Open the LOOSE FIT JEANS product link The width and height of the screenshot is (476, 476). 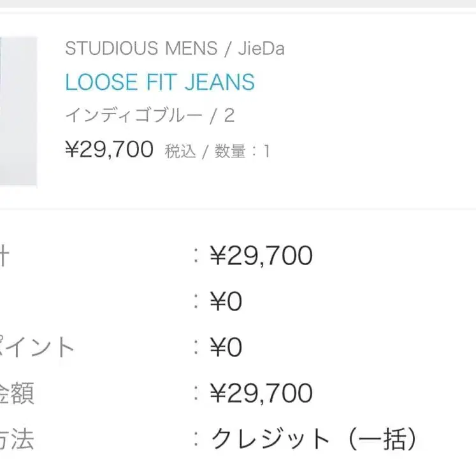(160, 82)
